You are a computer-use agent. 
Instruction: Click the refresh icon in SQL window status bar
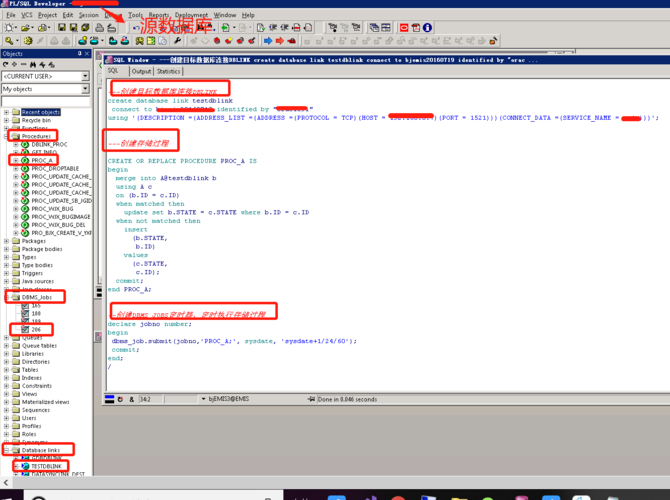pos(120,399)
